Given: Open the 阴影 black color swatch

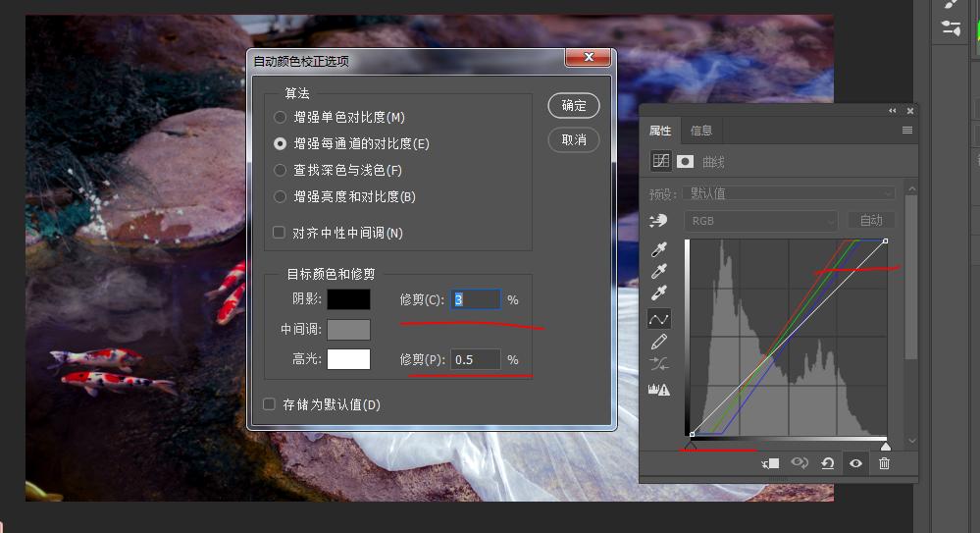Looking at the screenshot, I should click(x=349, y=299).
